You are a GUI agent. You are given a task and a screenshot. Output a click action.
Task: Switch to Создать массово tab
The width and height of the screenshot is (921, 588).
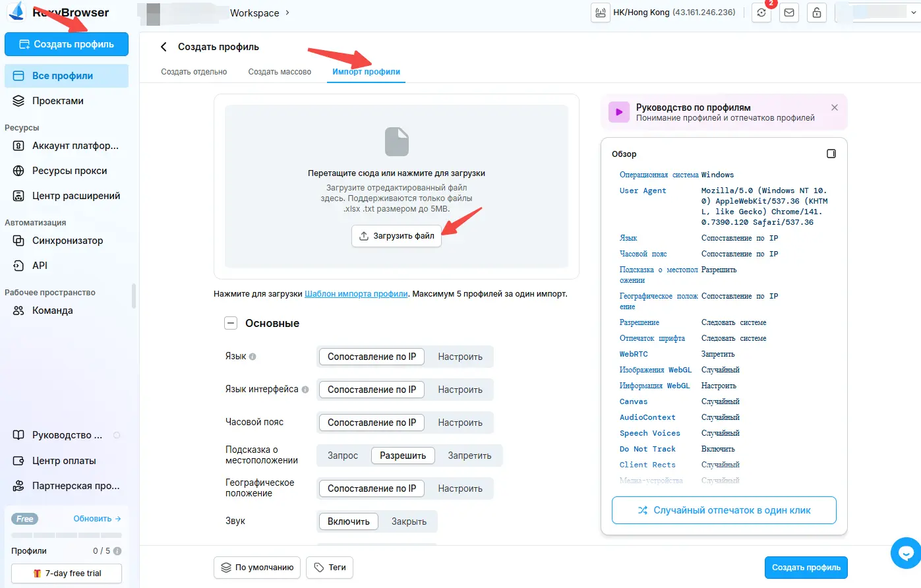[x=280, y=72]
